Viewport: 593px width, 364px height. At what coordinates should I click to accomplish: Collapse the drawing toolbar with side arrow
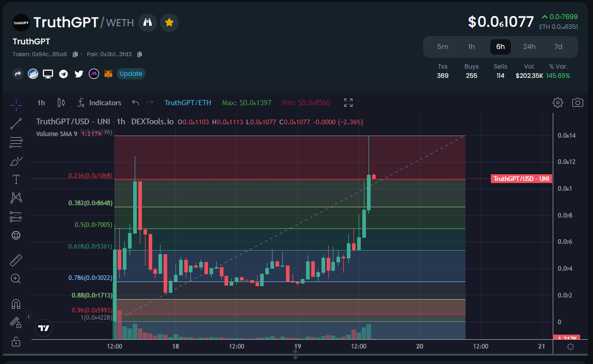[x=29, y=317]
